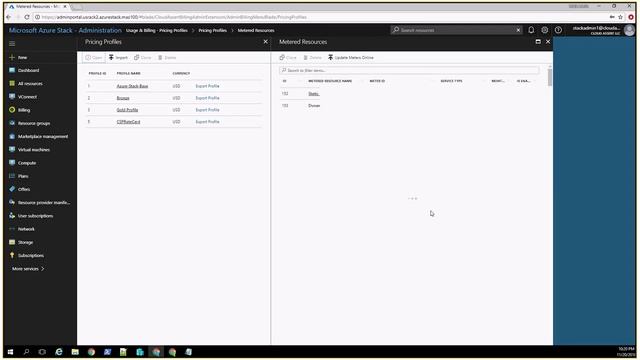Open Subscriptions in the sidebar

coord(31,256)
